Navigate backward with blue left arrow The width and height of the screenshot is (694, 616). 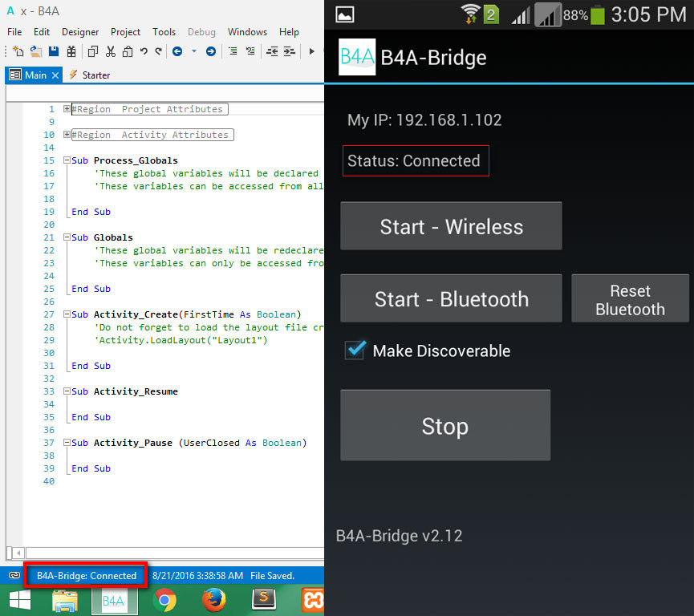pos(177,51)
